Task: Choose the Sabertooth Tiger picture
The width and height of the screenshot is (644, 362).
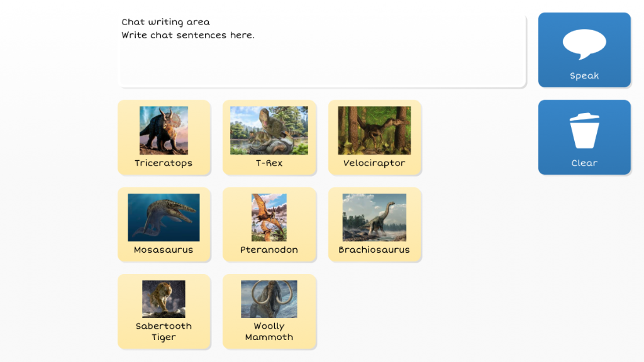Action: [x=164, y=299]
